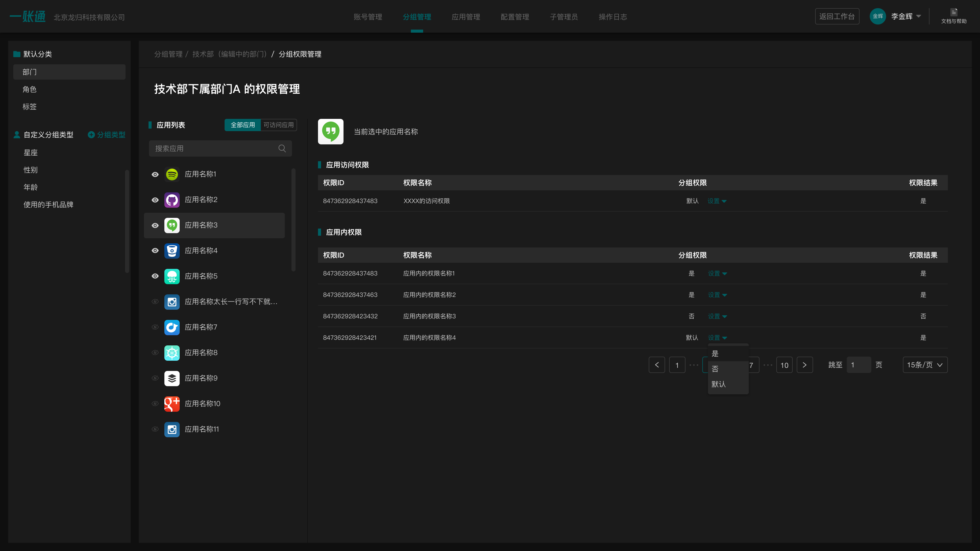Hide 应用名称5 using its eye toggle
This screenshot has height=551, width=980.
pyautogui.click(x=155, y=276)
